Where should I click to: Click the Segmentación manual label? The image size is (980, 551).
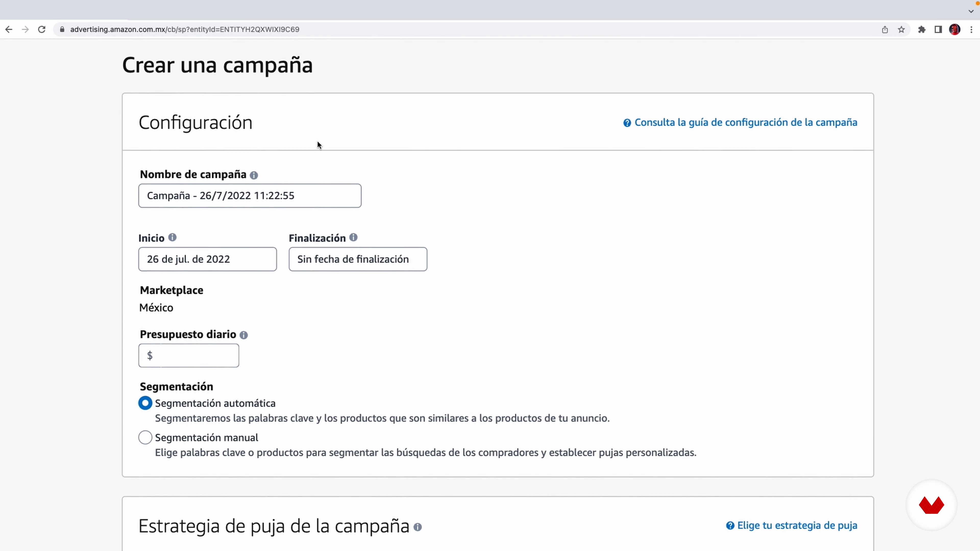[206, 437]
